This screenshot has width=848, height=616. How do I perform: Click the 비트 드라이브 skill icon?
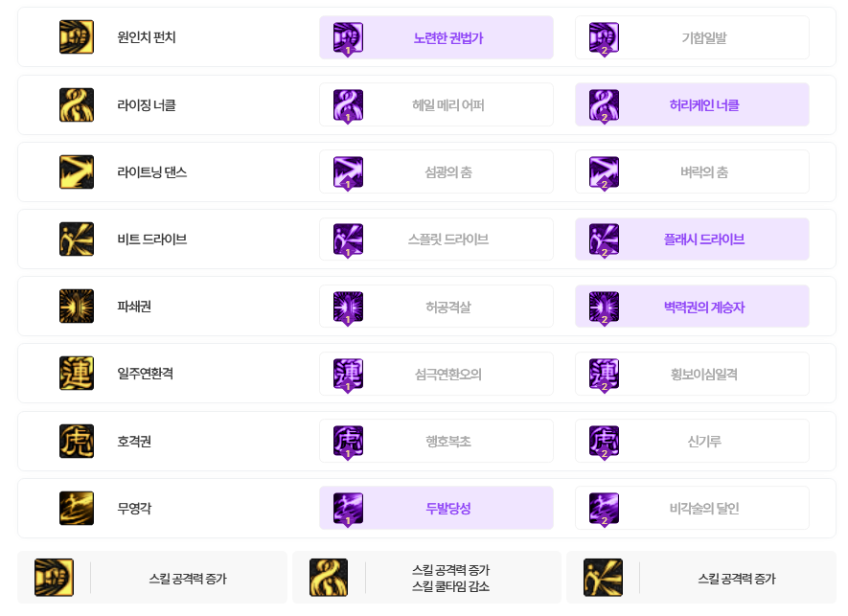tap(77, 240)
